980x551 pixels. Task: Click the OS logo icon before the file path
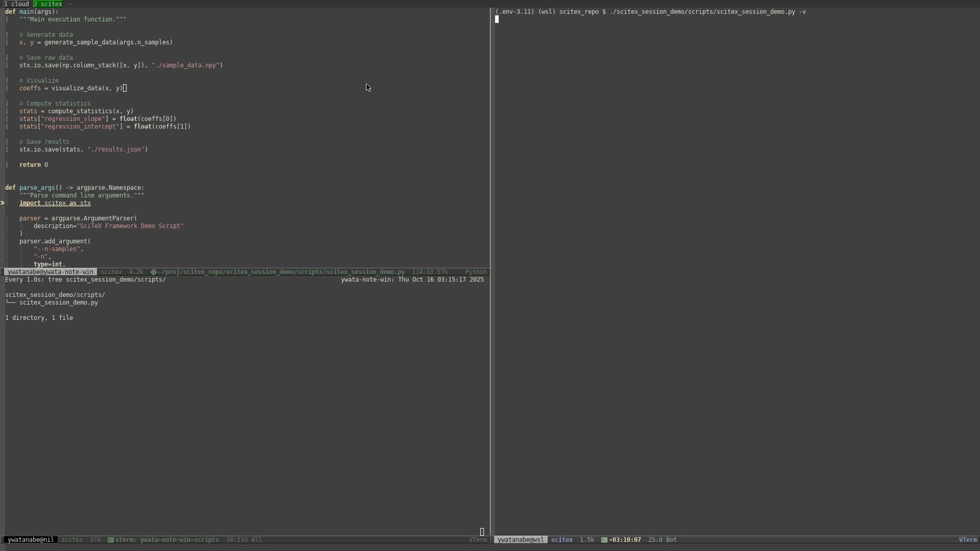click(x=153, y=272)
